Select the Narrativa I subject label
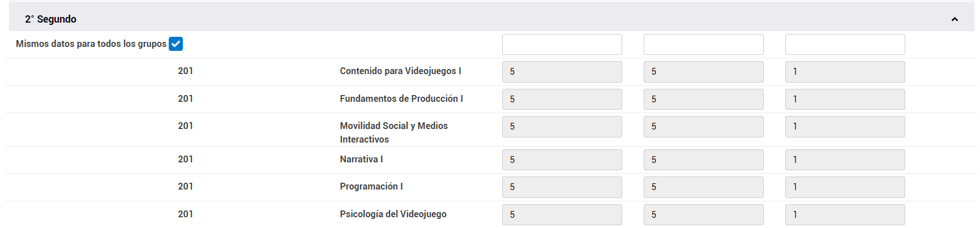980x228 pixels. (x=361, y=160)
